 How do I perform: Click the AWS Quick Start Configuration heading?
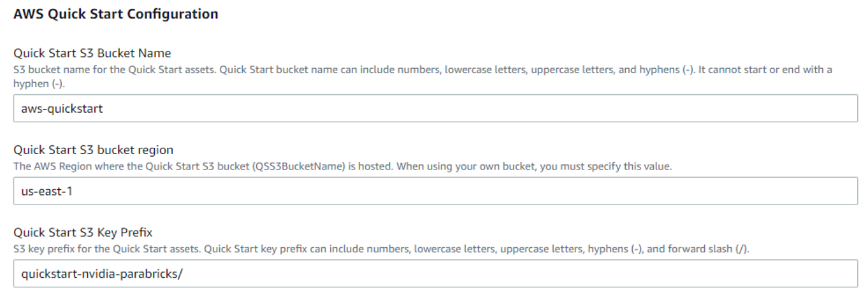coord(116,14)
